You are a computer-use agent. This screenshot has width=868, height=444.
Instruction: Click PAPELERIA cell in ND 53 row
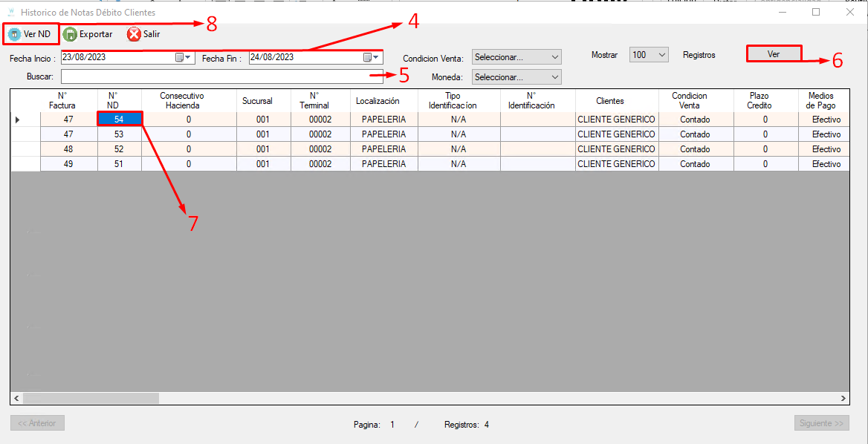(383, 134)
